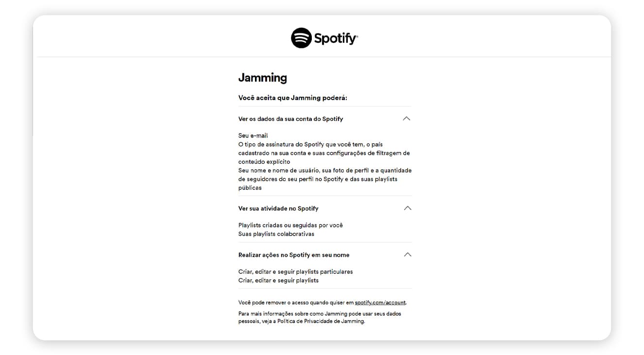
Task: Click the 'Seu nome e nome de usuário' paragraph
Action: point(325,179)
